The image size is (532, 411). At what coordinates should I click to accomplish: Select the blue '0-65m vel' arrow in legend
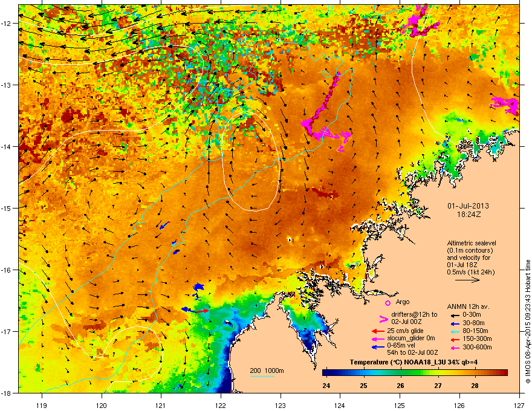(378, 347)
